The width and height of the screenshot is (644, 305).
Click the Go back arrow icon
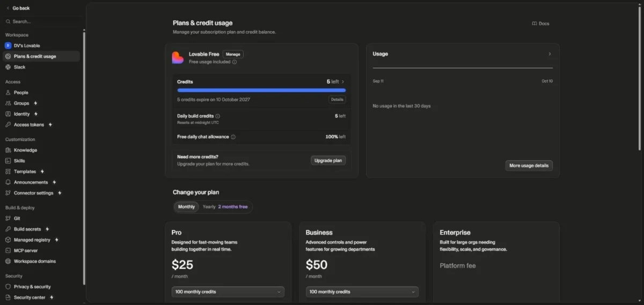coord(8,8)
